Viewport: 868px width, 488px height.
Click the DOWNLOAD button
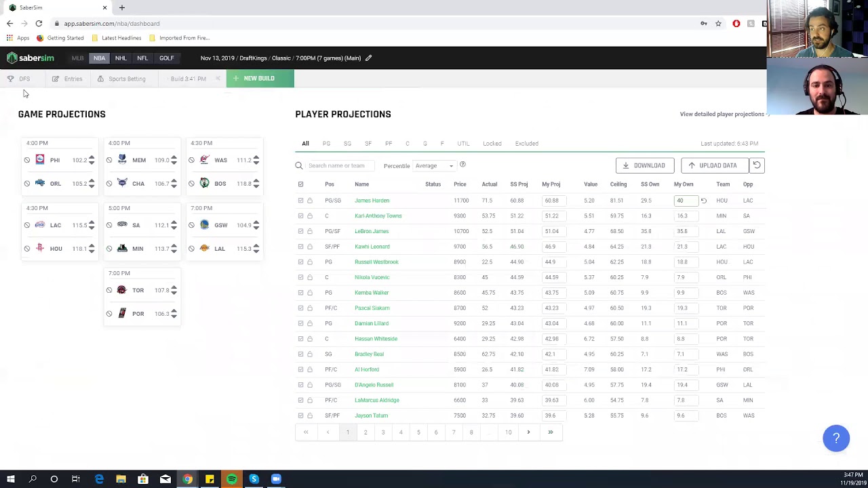(x=645, y=165)
